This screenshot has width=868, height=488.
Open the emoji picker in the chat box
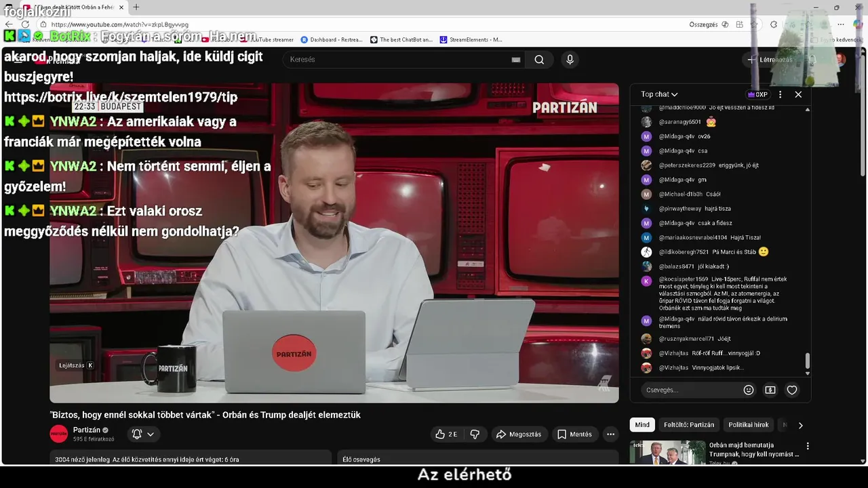(x=749, y=390)
